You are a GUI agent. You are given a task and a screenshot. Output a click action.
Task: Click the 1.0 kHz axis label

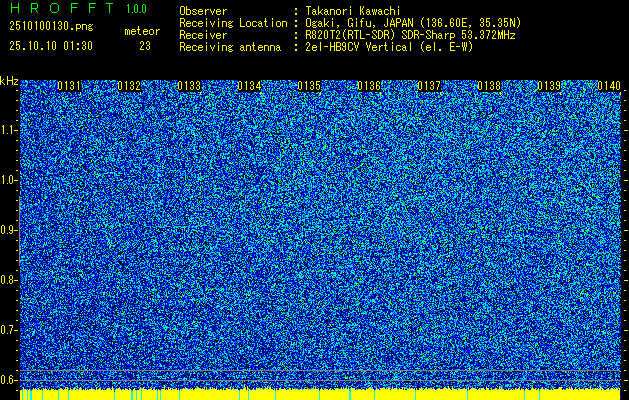click(x=8, y=180)
